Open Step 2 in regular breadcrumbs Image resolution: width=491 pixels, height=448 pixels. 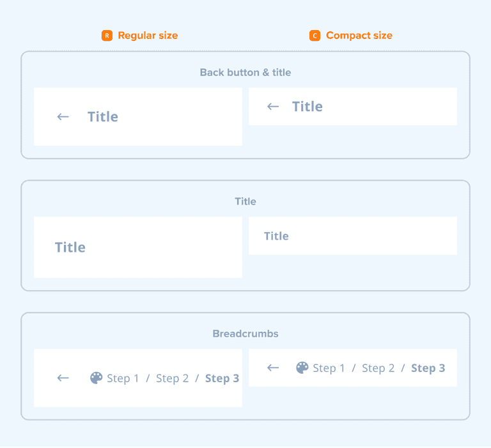172,378
